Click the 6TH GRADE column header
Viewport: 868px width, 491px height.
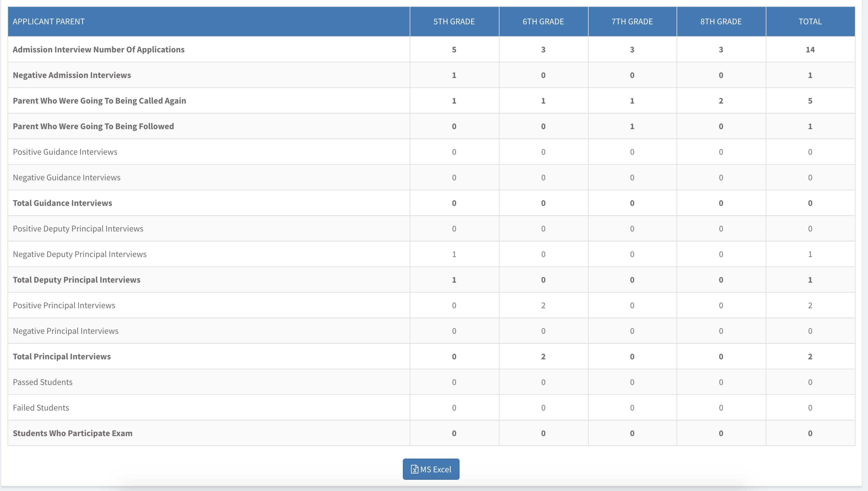point(543,22)
